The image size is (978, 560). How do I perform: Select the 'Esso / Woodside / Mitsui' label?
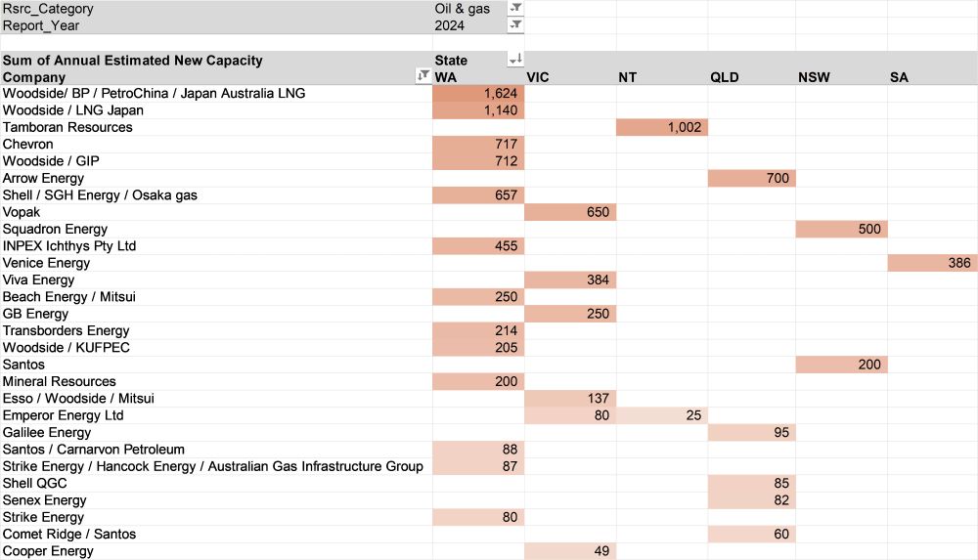216,399
